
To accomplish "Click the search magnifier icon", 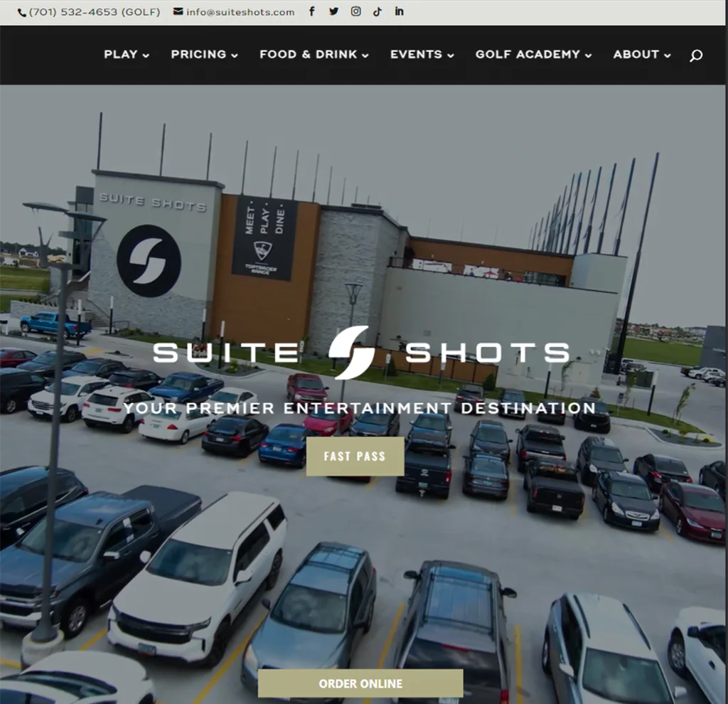I will 695,55.
